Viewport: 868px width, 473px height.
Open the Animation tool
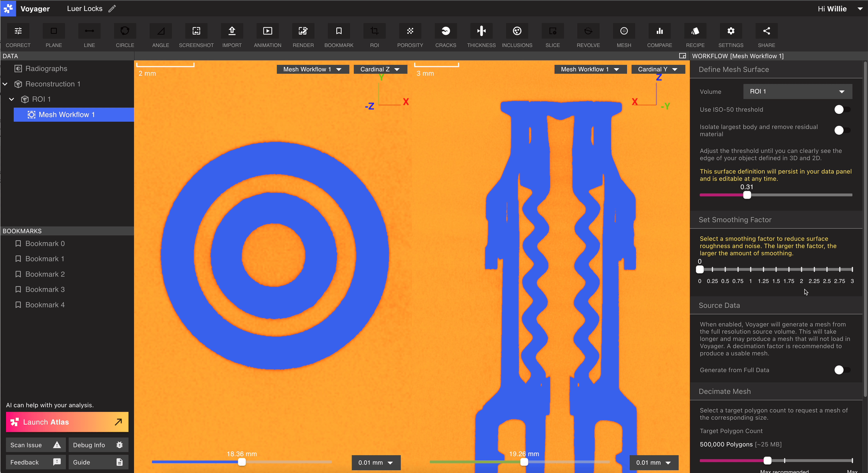267,35
